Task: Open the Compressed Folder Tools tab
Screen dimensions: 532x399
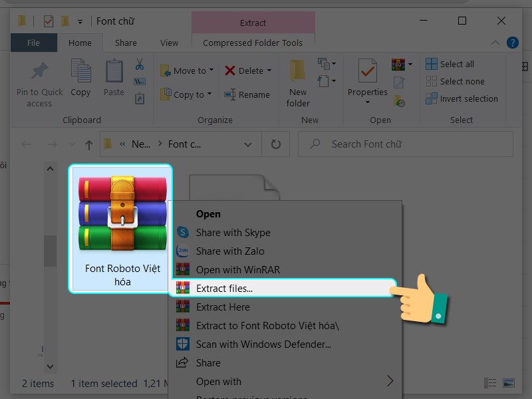Action: [253, 43]
